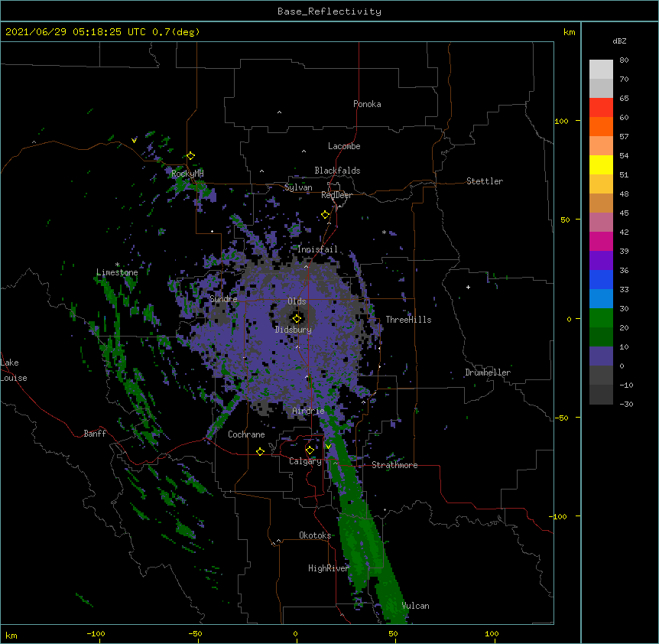Click the -100 tick label on bottom axis
Screen dimensions: 659x644
coord(96,633)
